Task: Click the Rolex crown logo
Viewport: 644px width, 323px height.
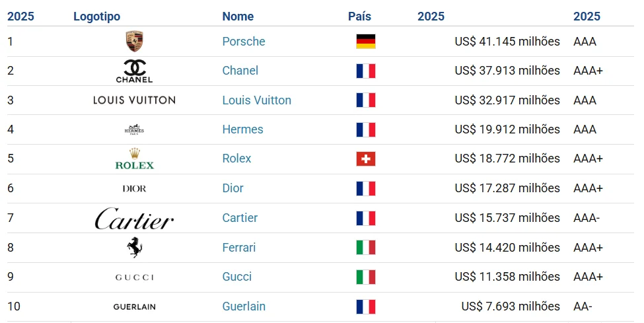Action: (134, 159)
